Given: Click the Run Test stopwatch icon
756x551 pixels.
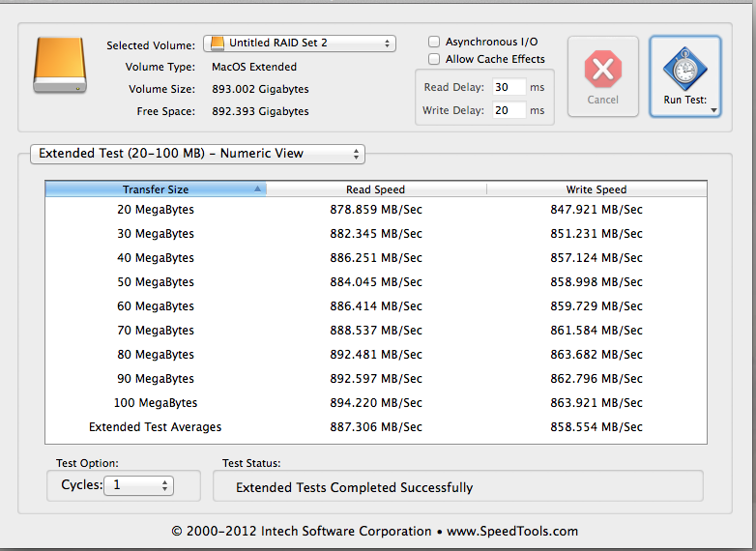Looking at the screenshot, I should [684, 69].
